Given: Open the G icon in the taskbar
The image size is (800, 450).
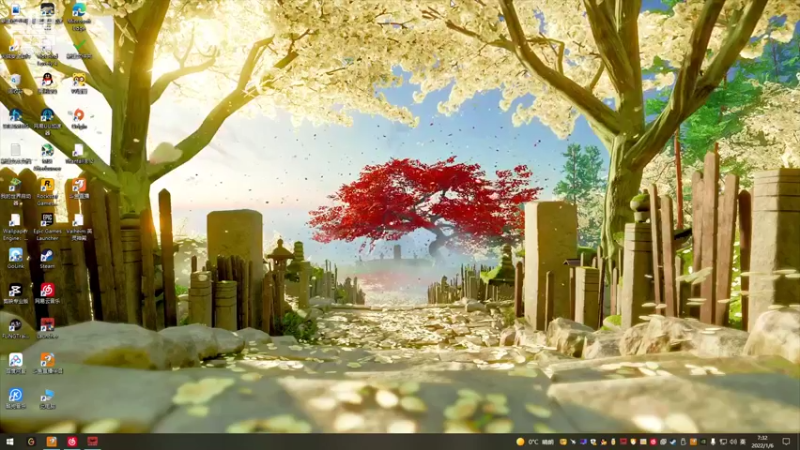Looking at the screenshot, I should coord(31,441).
